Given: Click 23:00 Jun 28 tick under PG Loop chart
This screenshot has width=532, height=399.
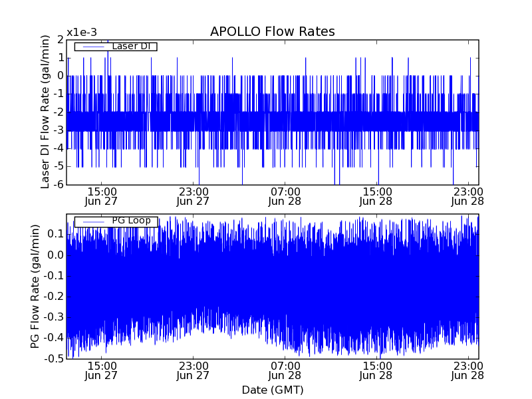Looking at the screenshot, I should pyautogui.click(x=468, y=371).
